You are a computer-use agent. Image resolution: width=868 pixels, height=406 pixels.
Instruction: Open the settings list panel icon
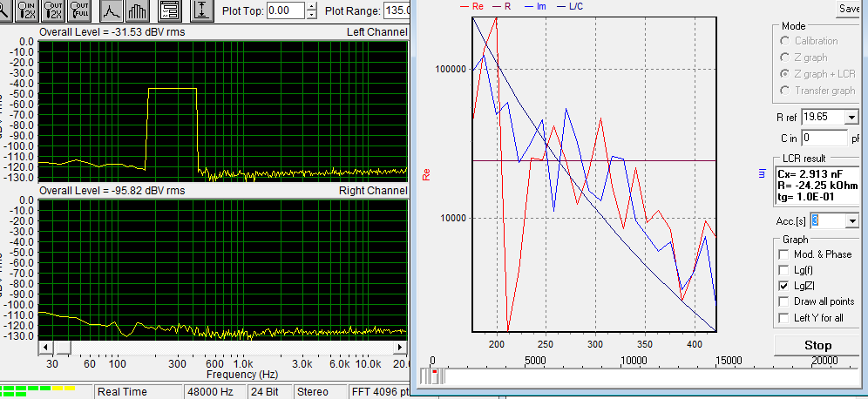171,10
